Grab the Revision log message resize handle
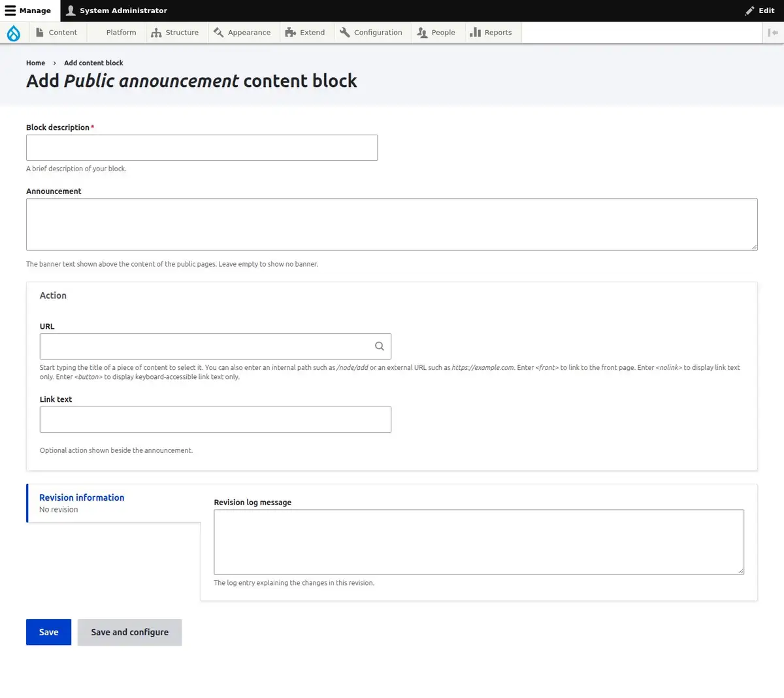784x698 pixels. click(x=740, y=571)
